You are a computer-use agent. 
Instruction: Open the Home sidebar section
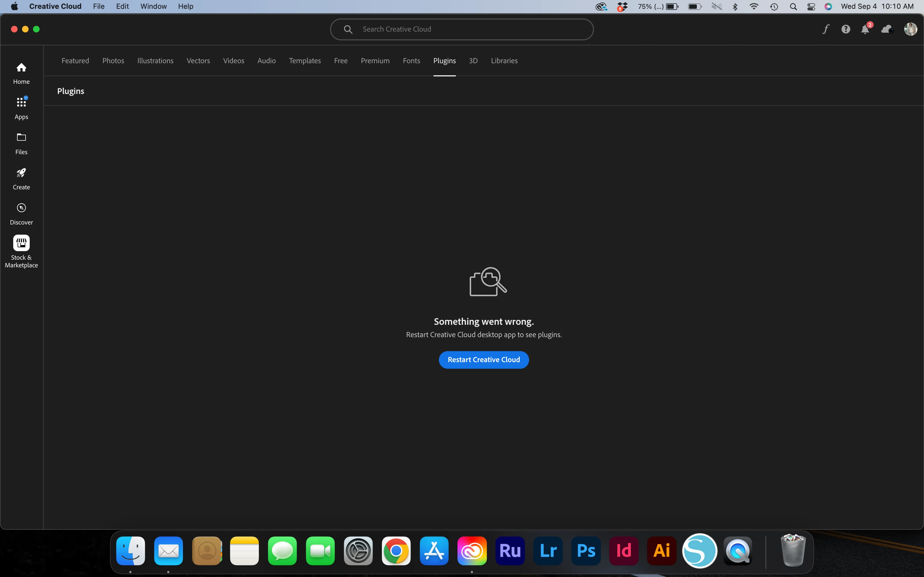point(21,73)
